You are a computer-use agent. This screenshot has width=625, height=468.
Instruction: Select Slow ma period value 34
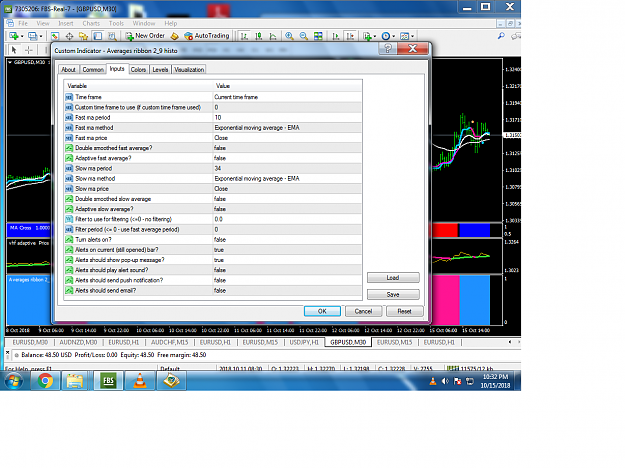[287, 169]
